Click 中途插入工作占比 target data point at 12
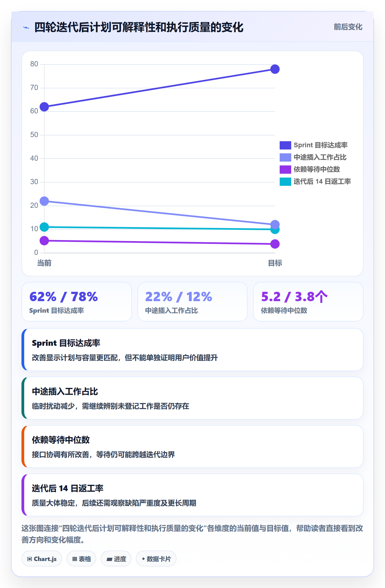385x588 pixels. (x=275, y=224)
